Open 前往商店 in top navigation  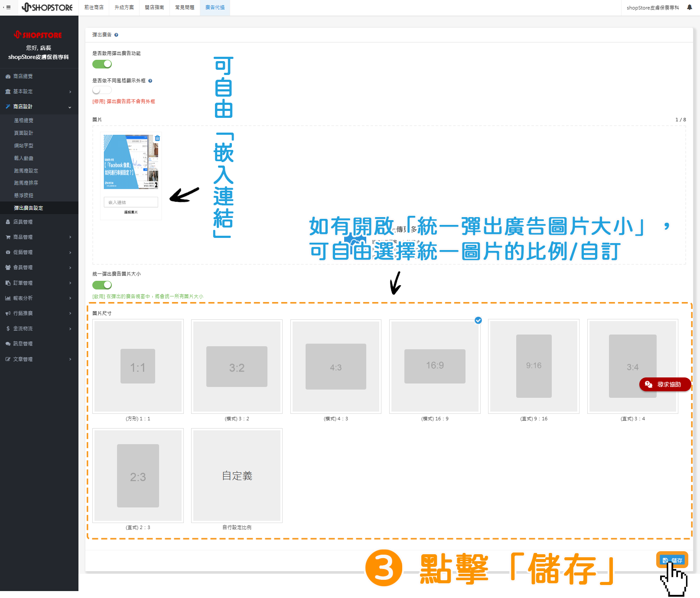[x=94, y=7]
